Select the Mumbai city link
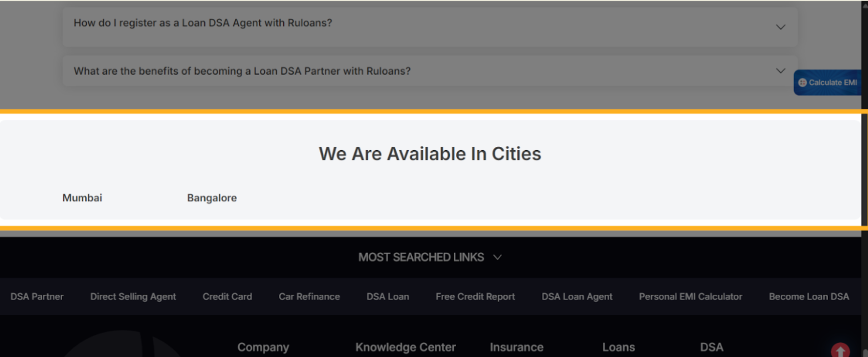The width and height of the screenshot is (868, 357). click(x=82, y=198)
